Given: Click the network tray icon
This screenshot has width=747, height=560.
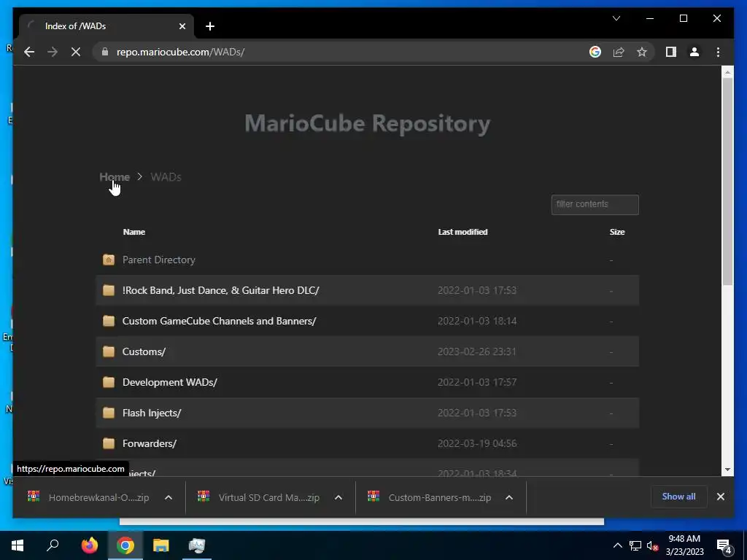Looking at the screenshot, I should (635, 545).
